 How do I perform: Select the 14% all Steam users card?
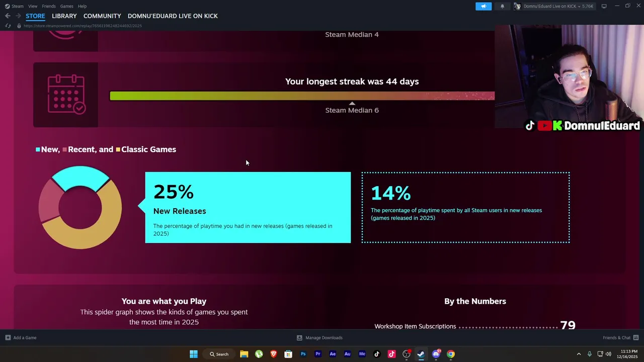pos(465,208)
